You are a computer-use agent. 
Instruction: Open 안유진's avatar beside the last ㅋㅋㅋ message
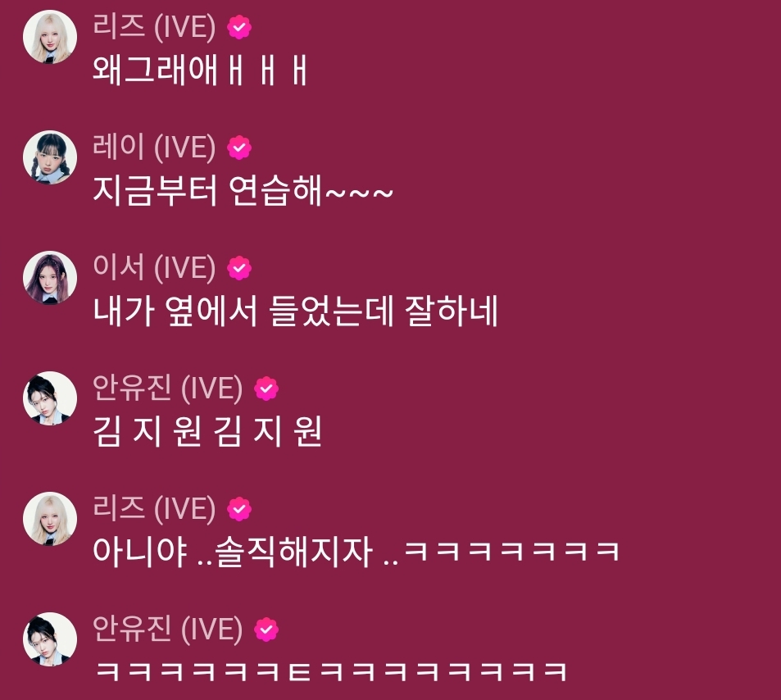[50, 639]
